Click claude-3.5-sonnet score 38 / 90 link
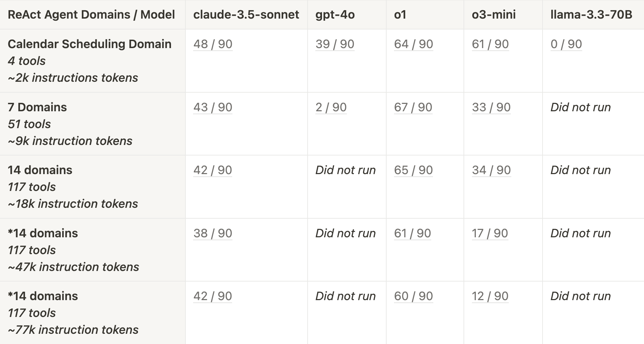Screen dimensions: 644x344 point(213,233)
